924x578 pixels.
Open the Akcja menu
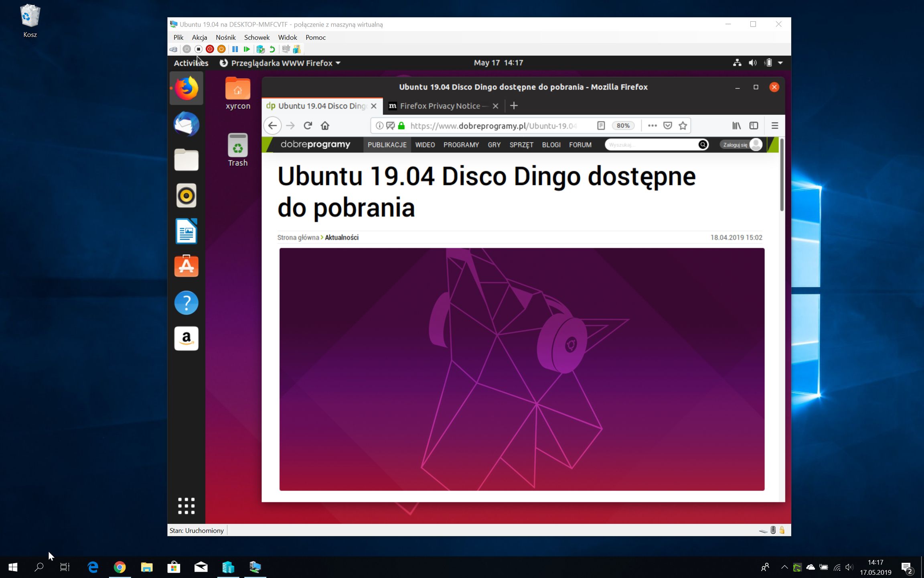(199, 37)
